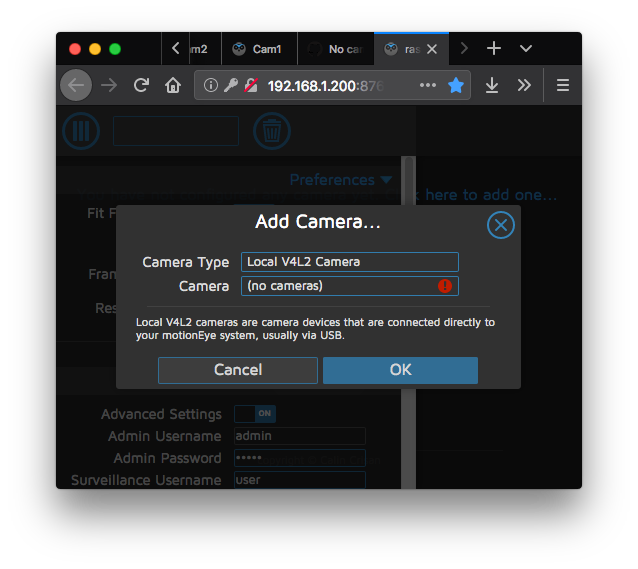
Task: Open the browser home page
Action: [x=173, y=85]
